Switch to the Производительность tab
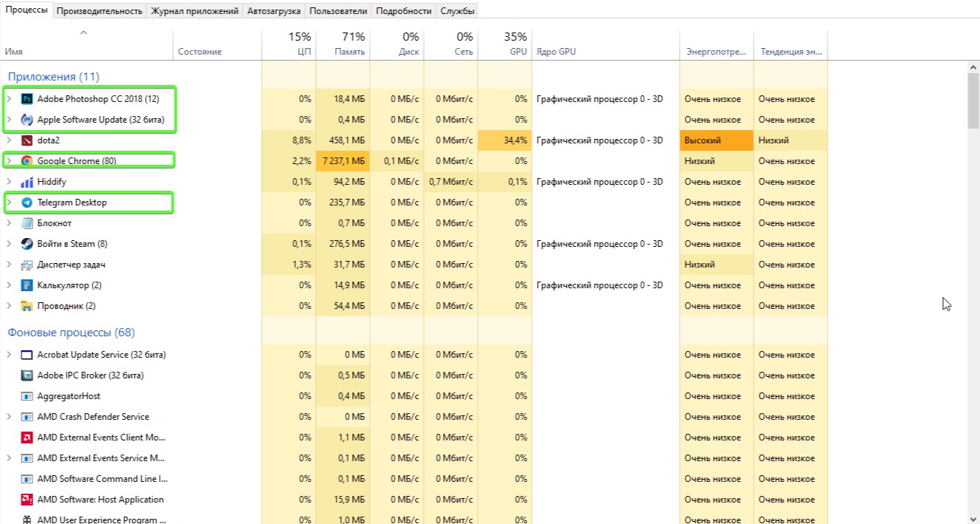980x524 pixels. 99,11
